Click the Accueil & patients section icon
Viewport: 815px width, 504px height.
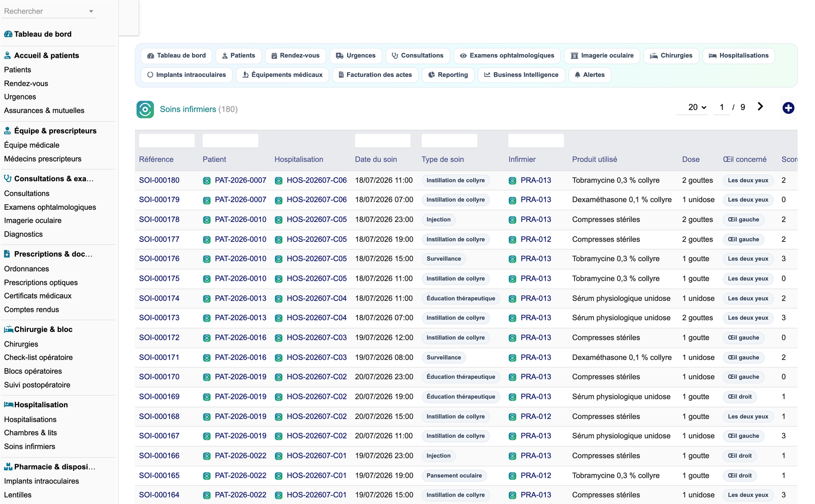(x=8, y=55)
